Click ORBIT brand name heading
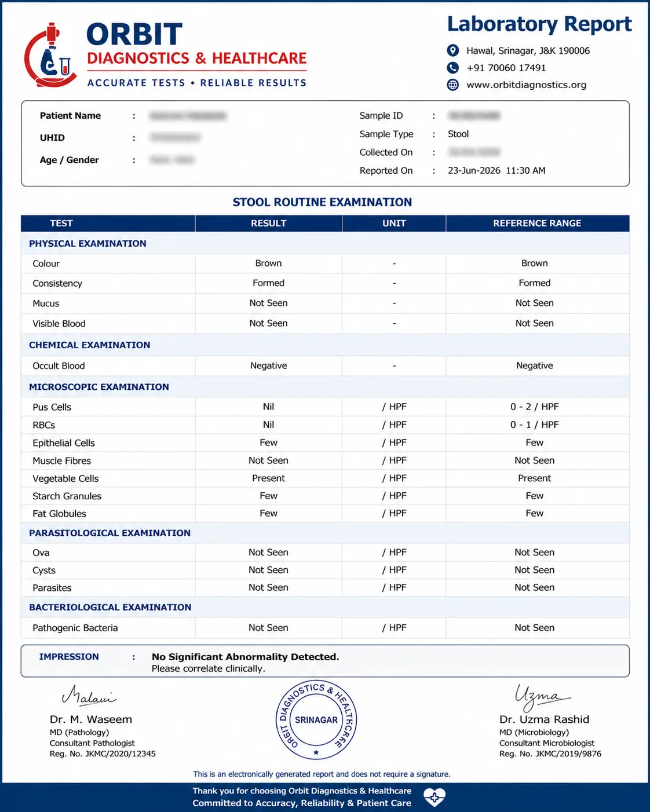Image resolution: width=650 pixels, height=812 pixels. 134,35
